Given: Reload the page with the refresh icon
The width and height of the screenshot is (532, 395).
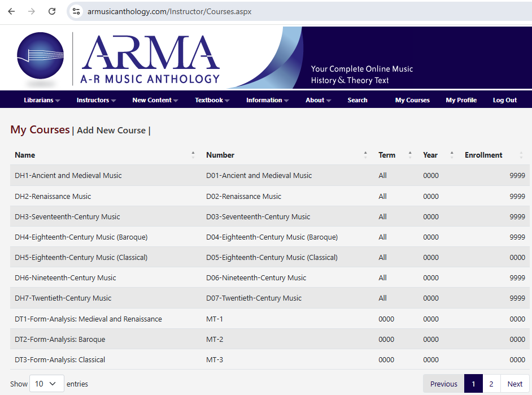Looking at the screenshot, I should (52, 11).
